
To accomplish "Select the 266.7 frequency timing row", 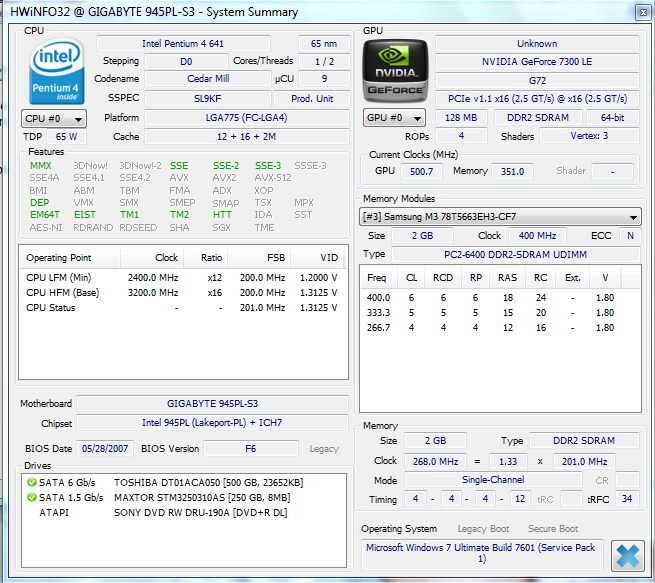I will click(491, 328).
